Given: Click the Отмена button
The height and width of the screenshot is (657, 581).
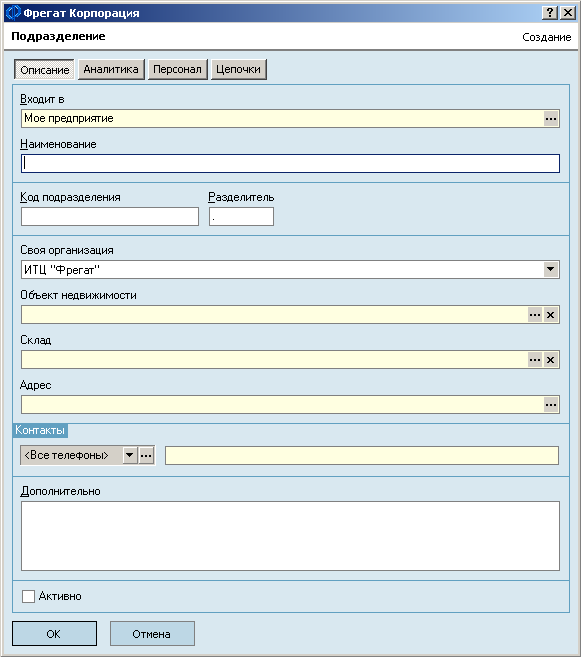Looking at the screenshot, I should [x=152, y=634].
